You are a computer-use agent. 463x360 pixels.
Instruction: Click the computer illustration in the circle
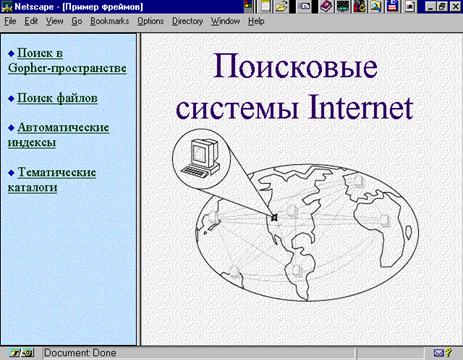201,158
